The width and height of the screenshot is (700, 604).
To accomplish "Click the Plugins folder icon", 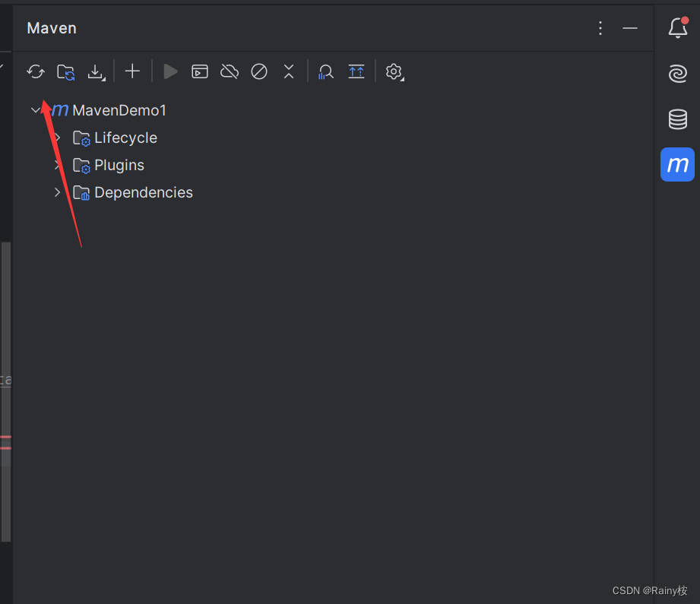I will coord(81,166).
